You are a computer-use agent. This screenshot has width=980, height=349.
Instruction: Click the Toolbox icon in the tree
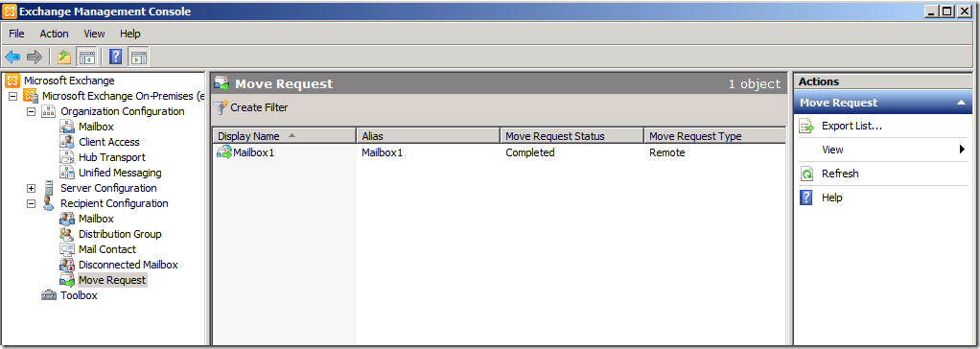tap(49, 296)
